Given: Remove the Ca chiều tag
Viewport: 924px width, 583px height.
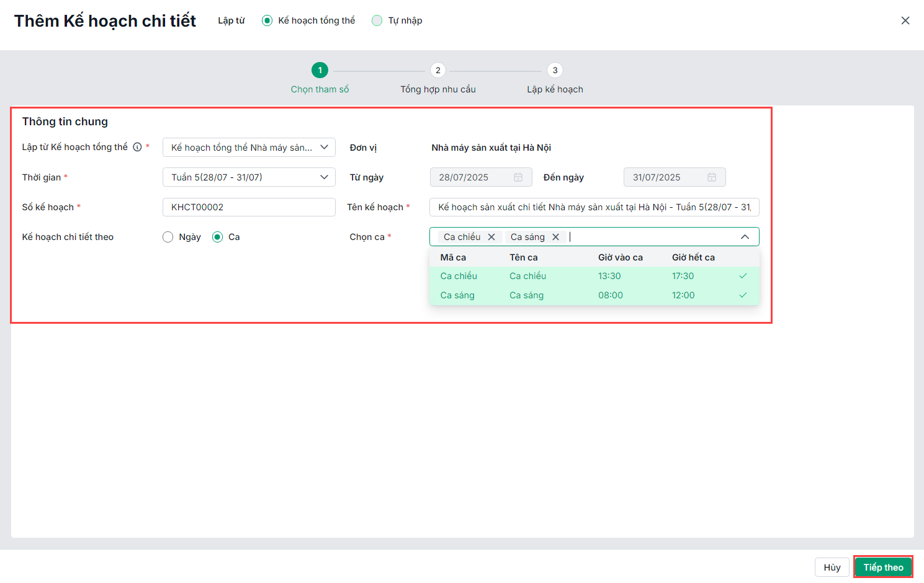Looking at the screenshot, I should pyautogui.click(x=491, y=237).
